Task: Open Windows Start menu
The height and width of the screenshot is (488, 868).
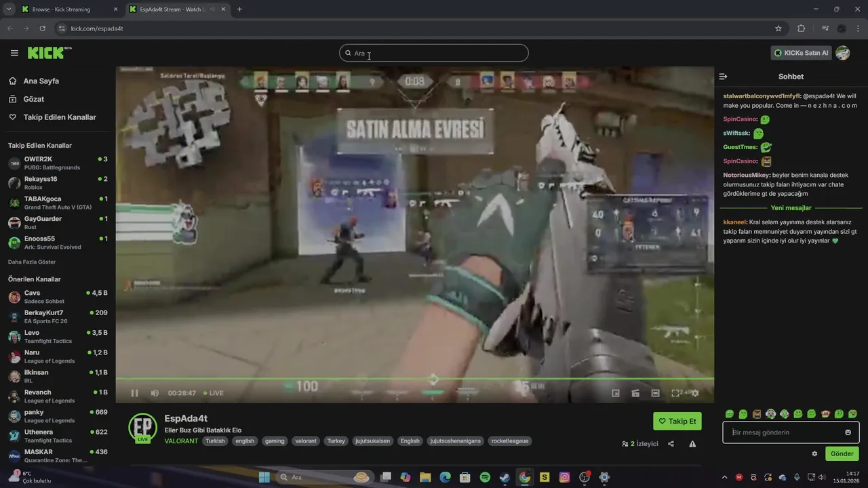Action: tap(264, 477)
